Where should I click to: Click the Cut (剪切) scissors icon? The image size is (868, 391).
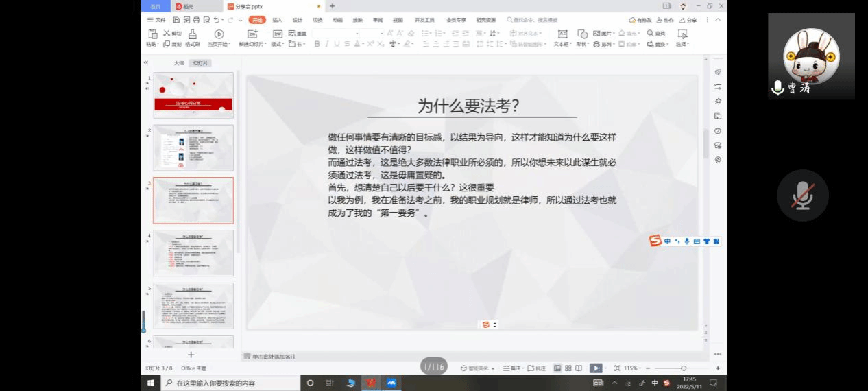point(167,33)
